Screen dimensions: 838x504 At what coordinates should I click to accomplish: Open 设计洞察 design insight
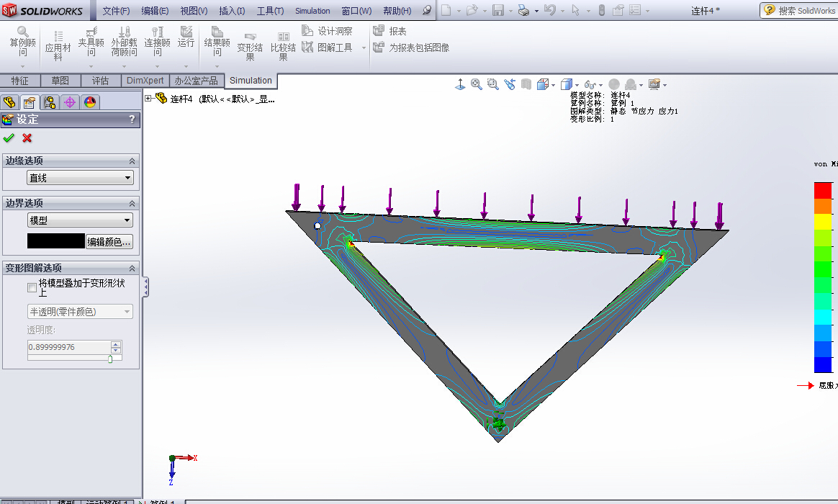(x=327, y=31)
